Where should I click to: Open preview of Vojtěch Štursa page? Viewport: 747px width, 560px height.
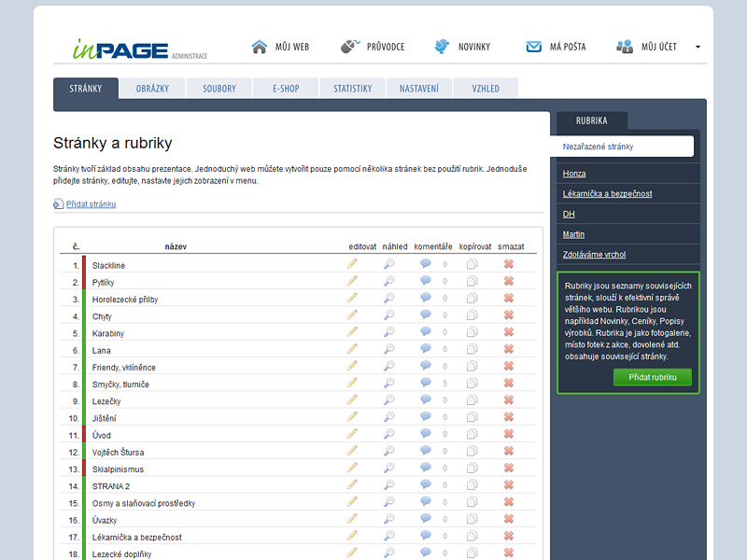pyautogui.click(x=388, y=452)
